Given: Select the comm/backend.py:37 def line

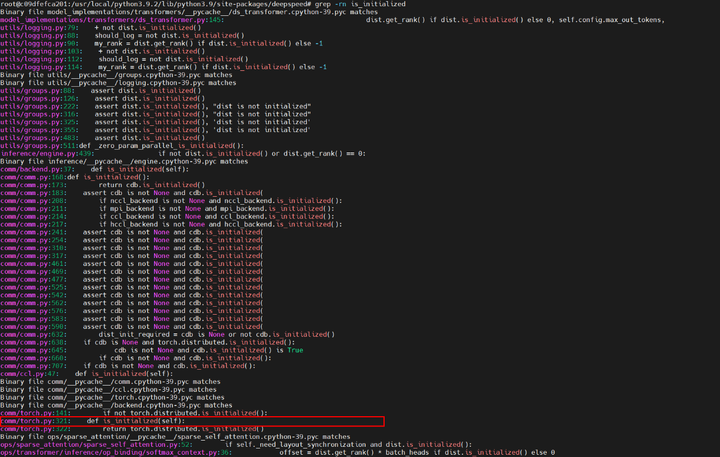Looking at the screenshot, I should pyautogui.click(x=95, y=169).
